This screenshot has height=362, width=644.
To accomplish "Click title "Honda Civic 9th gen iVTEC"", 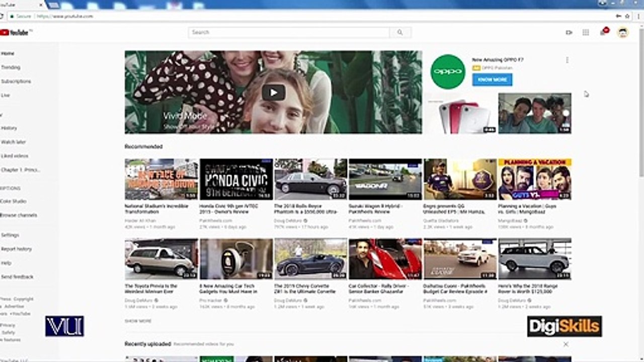I will 228,209.
